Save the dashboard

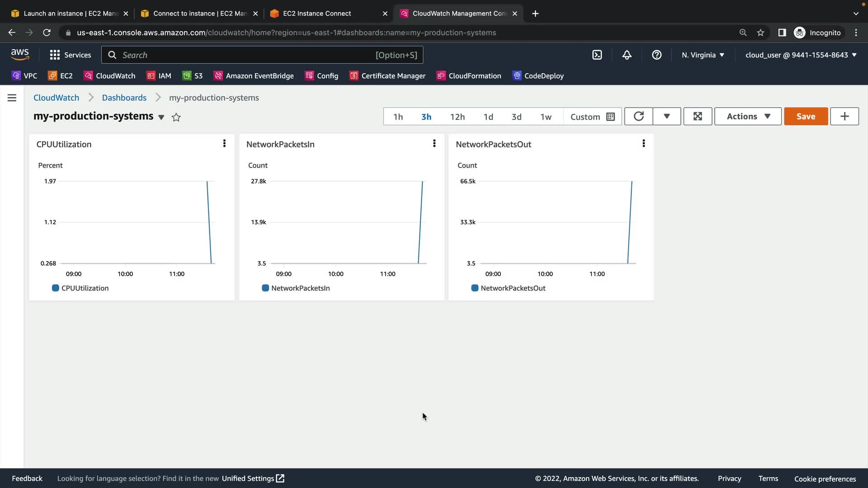pyautogui.click(x=806, y=117)
